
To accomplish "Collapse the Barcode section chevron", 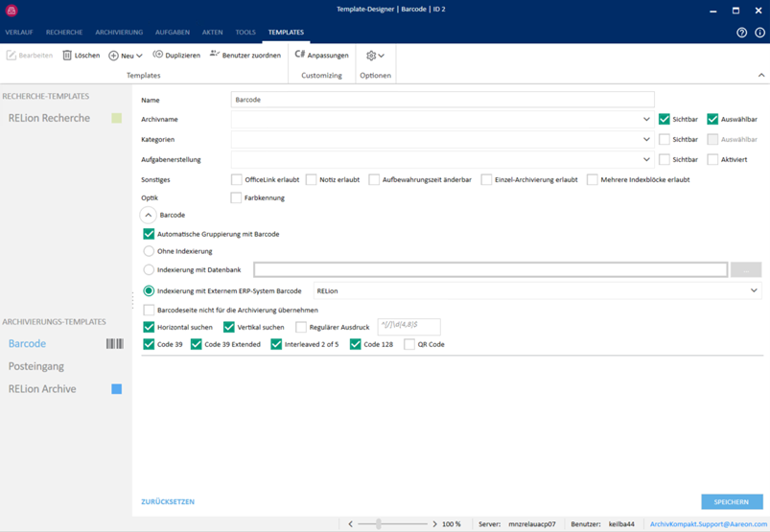I will 149,216.
